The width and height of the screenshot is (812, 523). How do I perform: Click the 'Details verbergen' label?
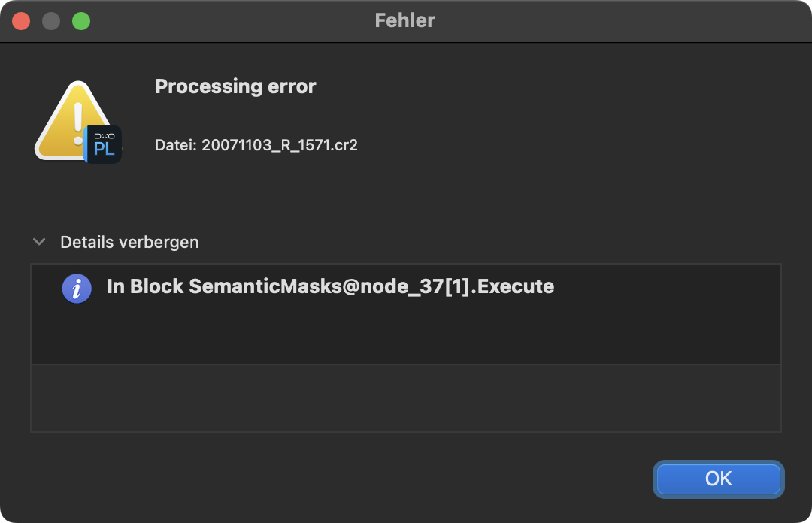click(129, 242)
